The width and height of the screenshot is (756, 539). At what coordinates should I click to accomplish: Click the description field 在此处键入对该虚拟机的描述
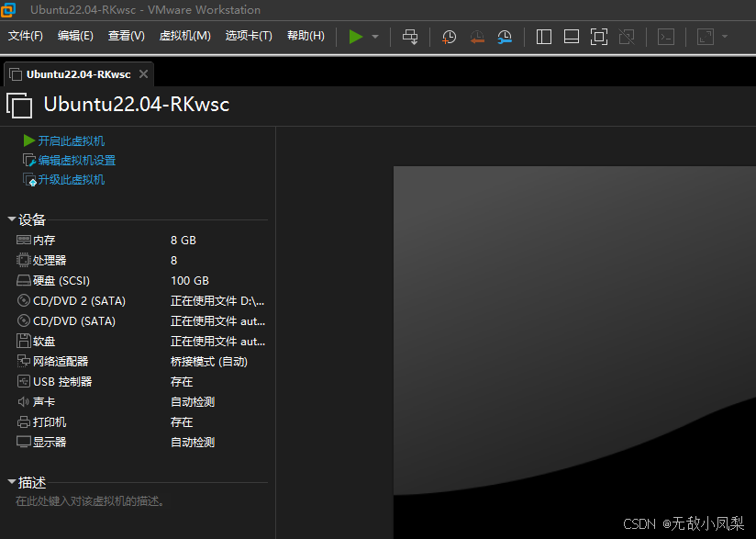point(90,502)
